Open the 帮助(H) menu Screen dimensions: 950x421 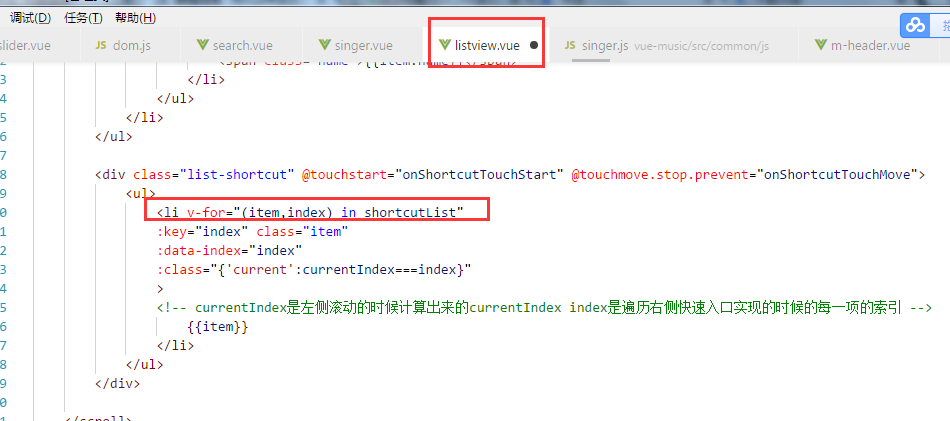(135, 18)
